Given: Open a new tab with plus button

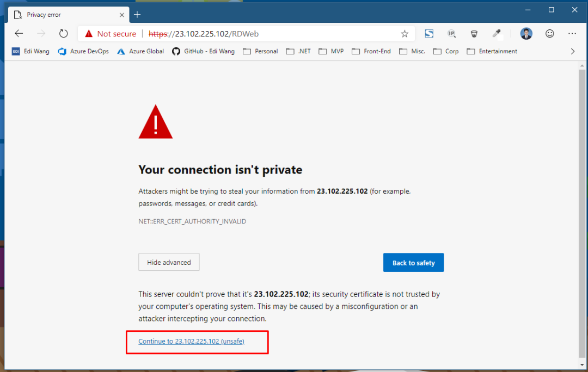Looking at the screenshot, I should 137,15.
